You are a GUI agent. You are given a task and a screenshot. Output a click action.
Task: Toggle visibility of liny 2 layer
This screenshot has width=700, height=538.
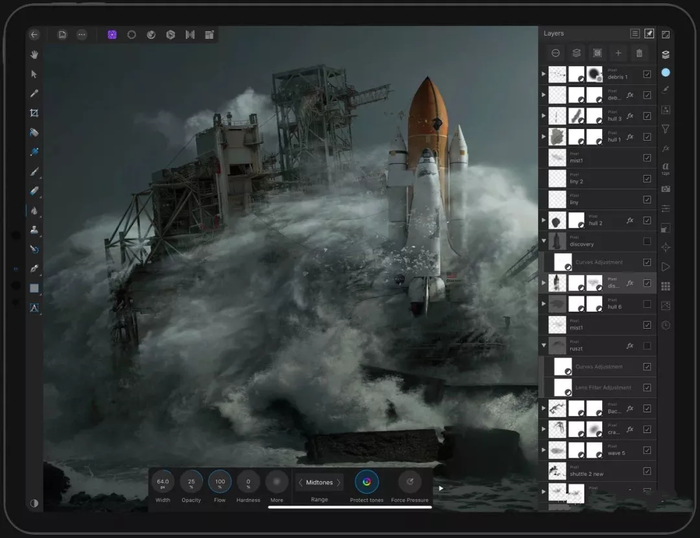point(647,179)
